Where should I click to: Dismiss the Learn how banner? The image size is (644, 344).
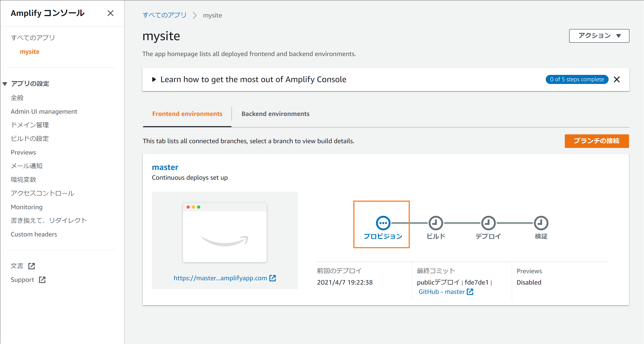[617, 79]
